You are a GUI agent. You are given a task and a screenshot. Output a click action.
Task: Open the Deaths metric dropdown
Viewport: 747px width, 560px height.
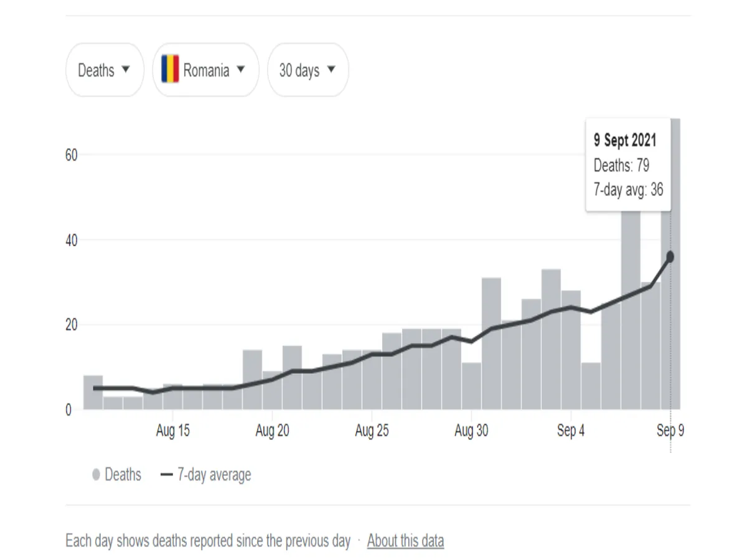tap(104, 70)
